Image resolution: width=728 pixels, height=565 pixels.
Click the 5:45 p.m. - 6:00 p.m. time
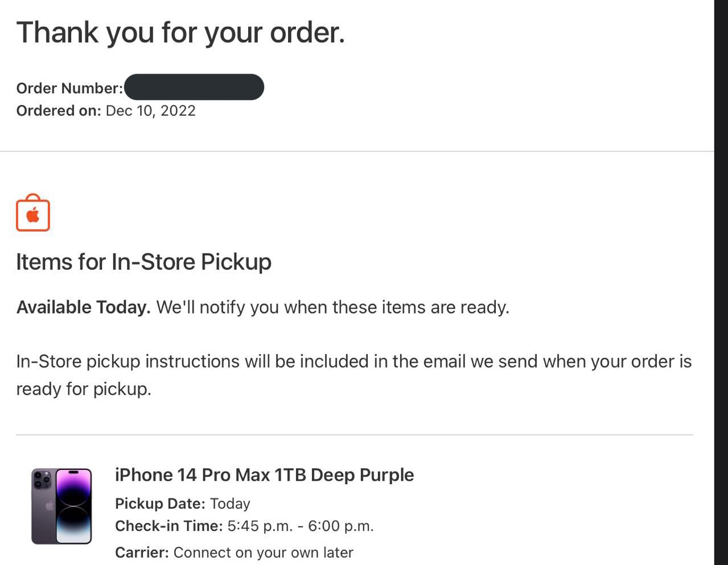(x=301, y=526)
